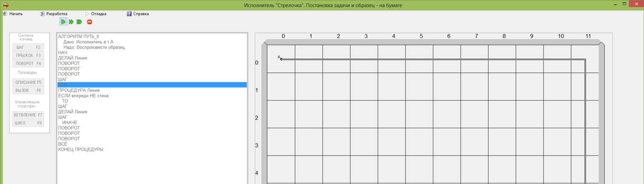This screenshot has width=644, height=184.
Task: Insert a loop with ЦИКЛ F8 button
Action: (28, 123)
